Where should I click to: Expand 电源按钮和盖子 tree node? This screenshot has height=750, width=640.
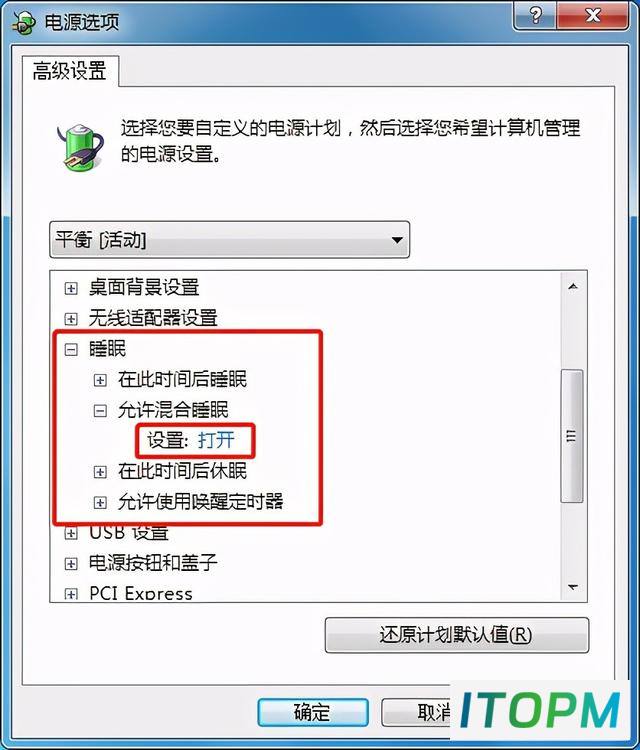click(x=71, y=563)
